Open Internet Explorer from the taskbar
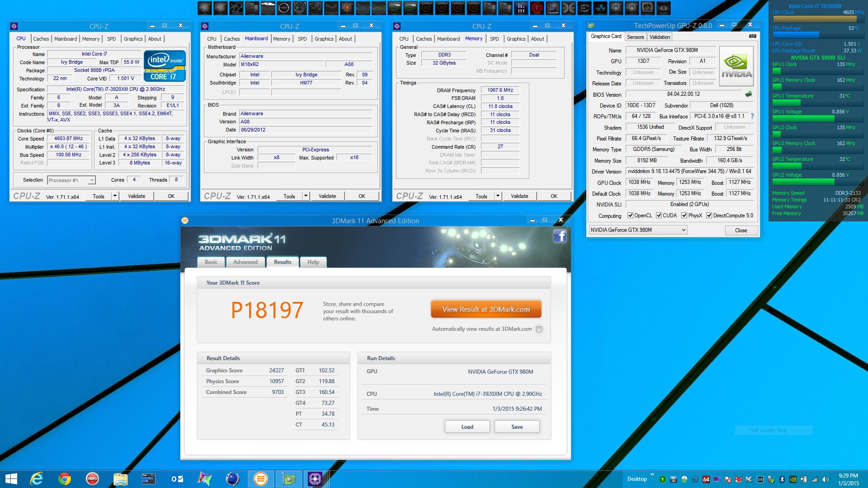Viewport: 868px width, 488px height. click(37, 479)
